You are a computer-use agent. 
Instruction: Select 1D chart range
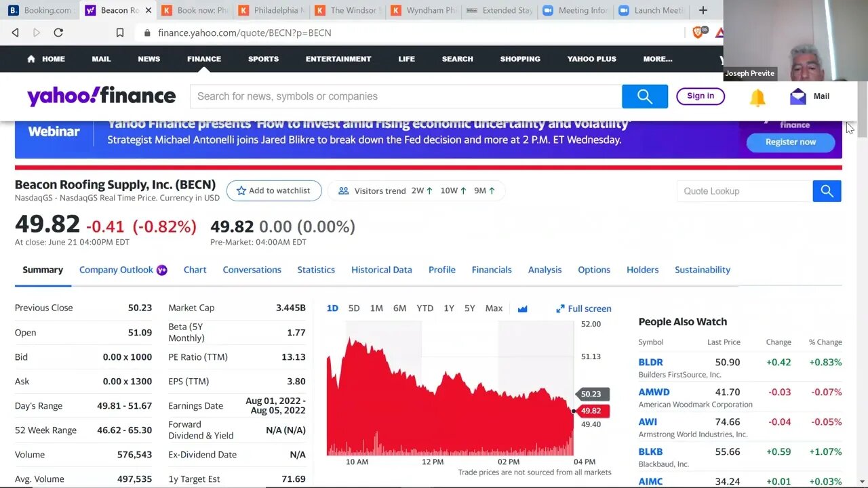[x=332, y=308]
